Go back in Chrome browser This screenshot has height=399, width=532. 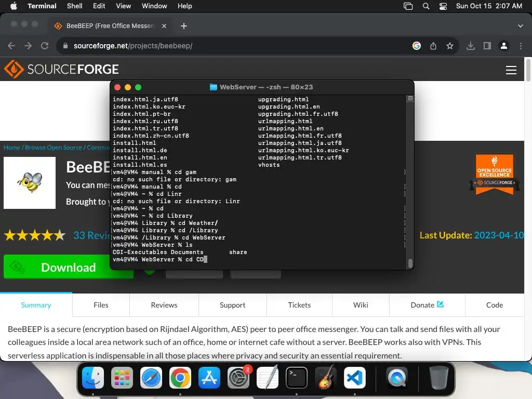coord(11,46)
